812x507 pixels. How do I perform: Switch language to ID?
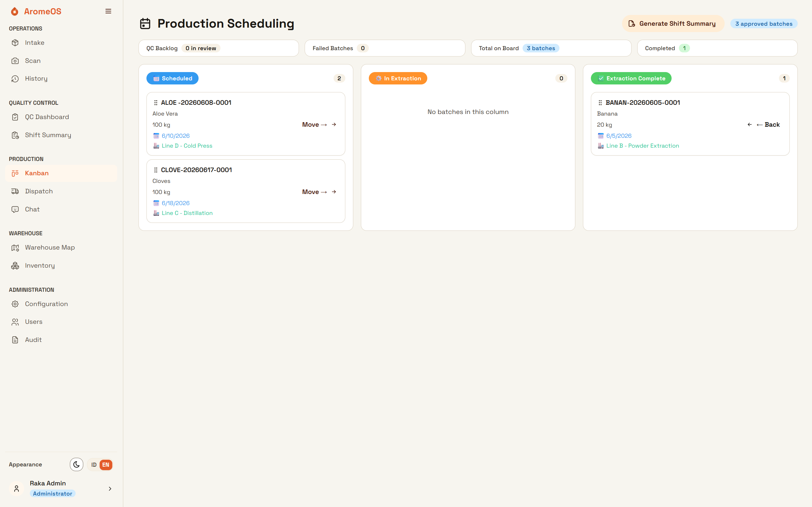pyautogui.click(x=94, y=465)
